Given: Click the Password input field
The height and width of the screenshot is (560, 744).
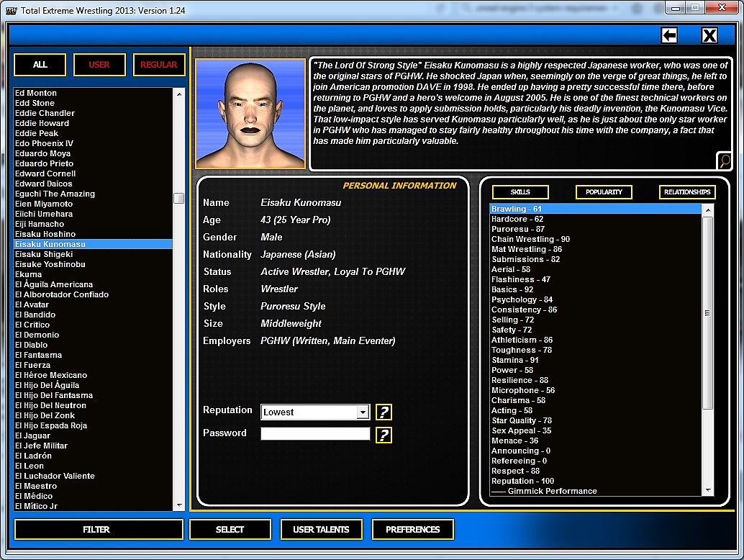Looking at the screenshot, I should click(315, 433).
